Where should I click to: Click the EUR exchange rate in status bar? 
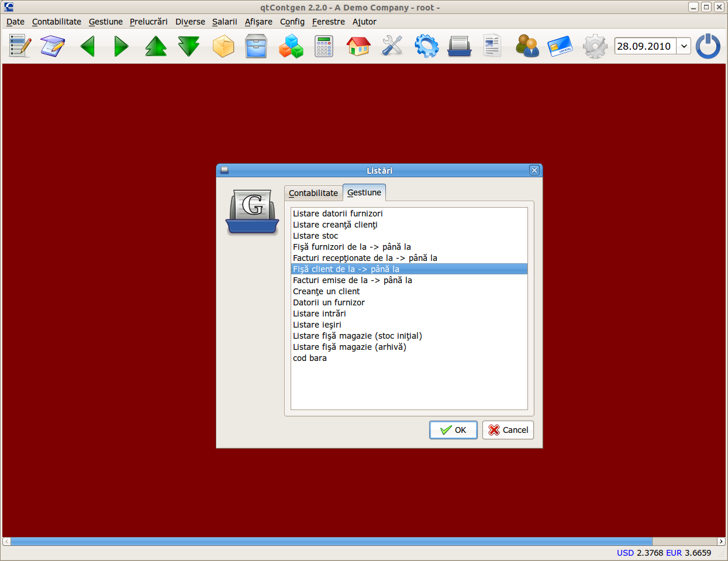(688, 553)
